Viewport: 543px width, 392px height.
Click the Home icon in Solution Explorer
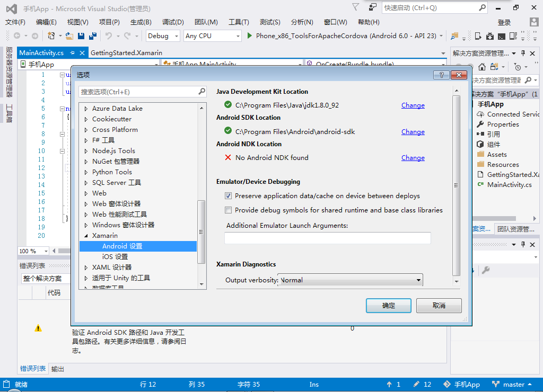481,67
